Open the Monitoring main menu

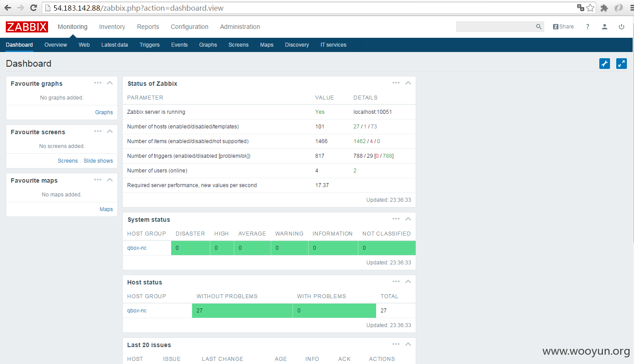[x=72, y=27]
